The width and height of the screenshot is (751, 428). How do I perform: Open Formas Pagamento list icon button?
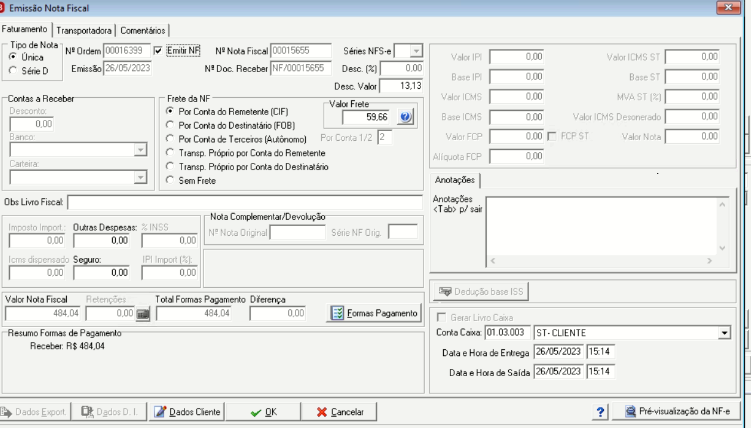pos(374,313)
